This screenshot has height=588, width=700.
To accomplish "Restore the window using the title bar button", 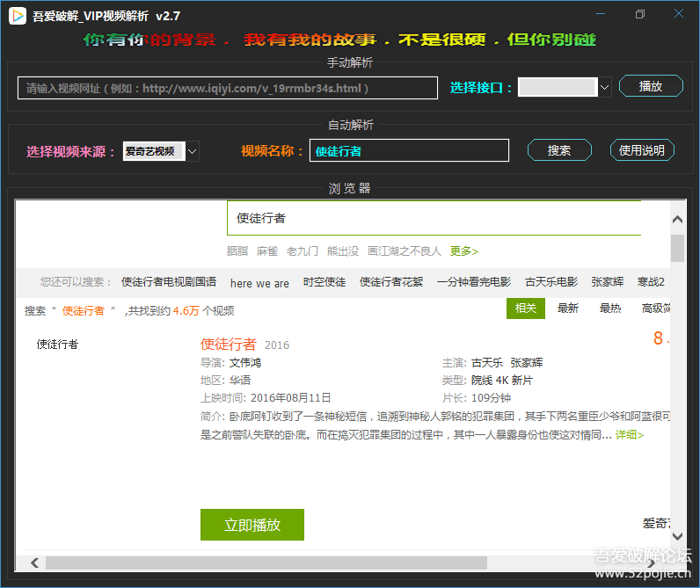I will click(639, 14).
